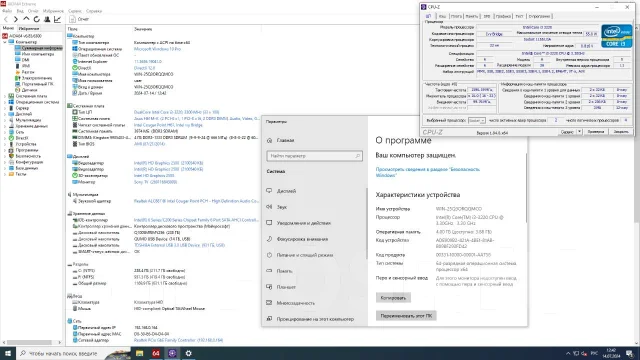The width and height of the screenshot is (640, 360).
Task: Open the Windows security details link
Action: click(427, 172)
